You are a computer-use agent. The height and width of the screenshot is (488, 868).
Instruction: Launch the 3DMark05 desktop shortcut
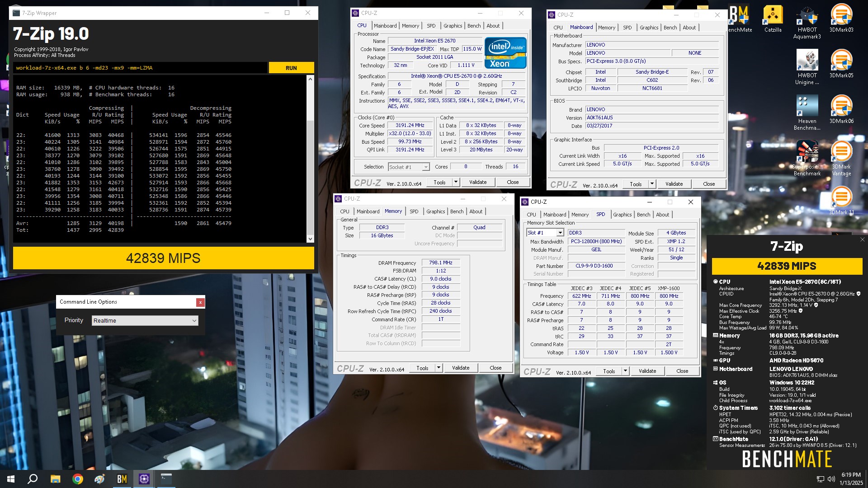point(841,64)
